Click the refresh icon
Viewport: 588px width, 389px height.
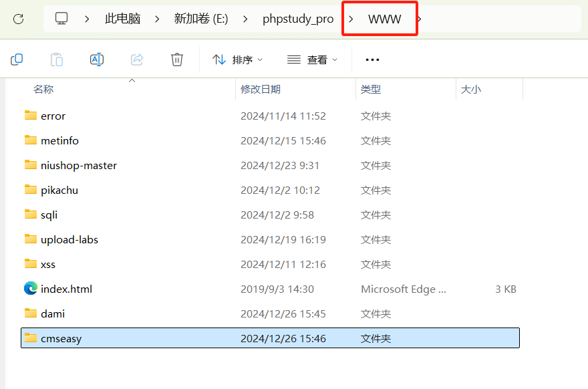pos(19,19)
